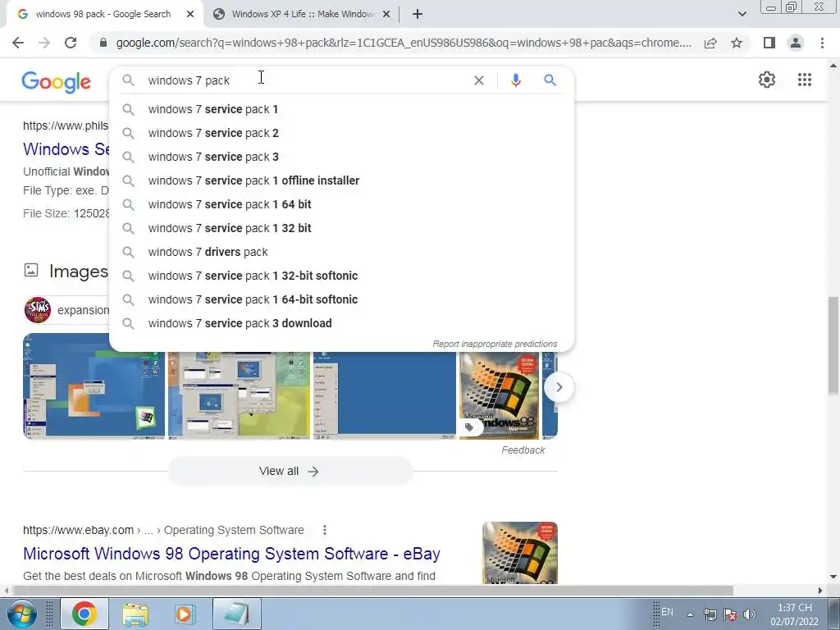This screenshot has width=840, height=630.
Task: Open the tab search chevron
Action: pos(742,14)
